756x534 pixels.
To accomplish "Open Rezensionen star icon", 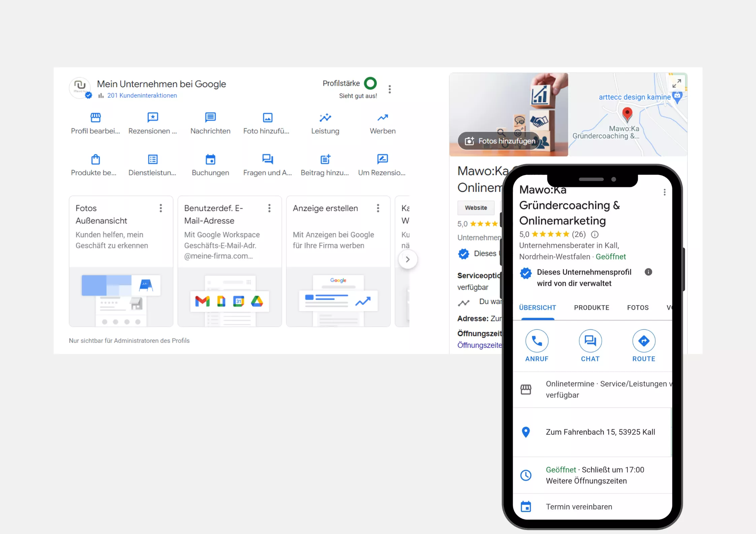I will pos(153,117).
